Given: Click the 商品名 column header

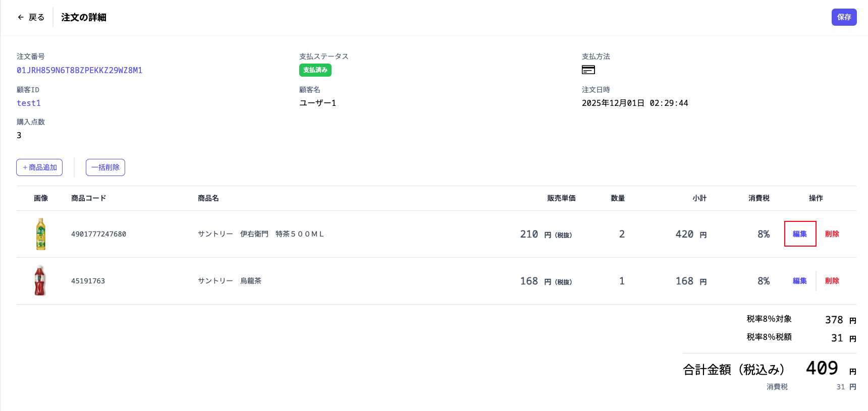Looking at the screenshot, I should point(208,198).
